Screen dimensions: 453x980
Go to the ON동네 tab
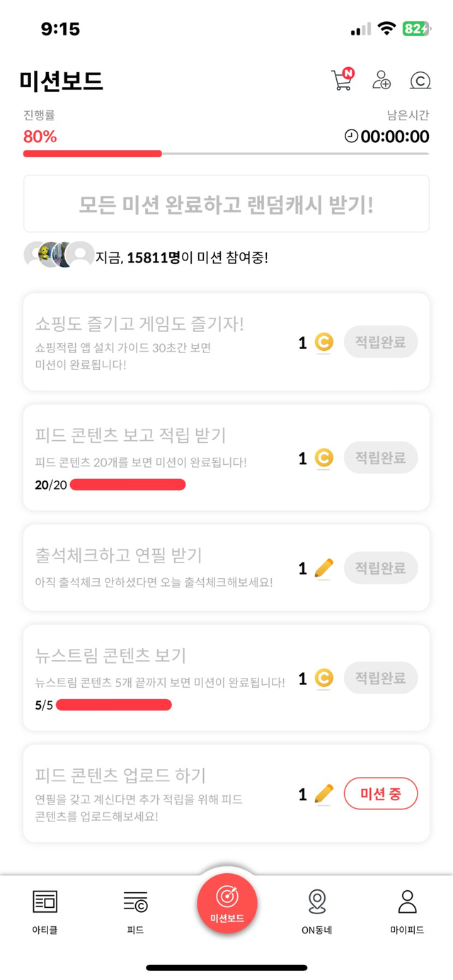tap(317, 911)
